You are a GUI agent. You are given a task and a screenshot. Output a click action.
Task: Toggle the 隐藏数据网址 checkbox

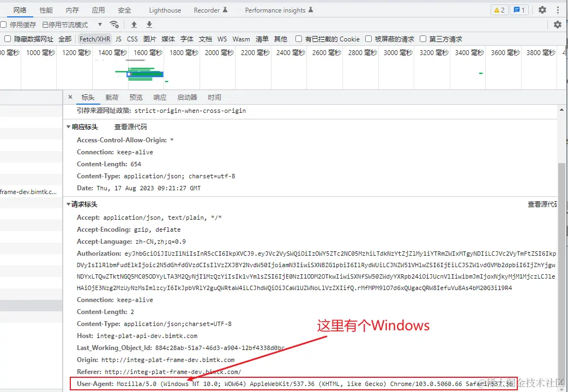tap(7, 39)
